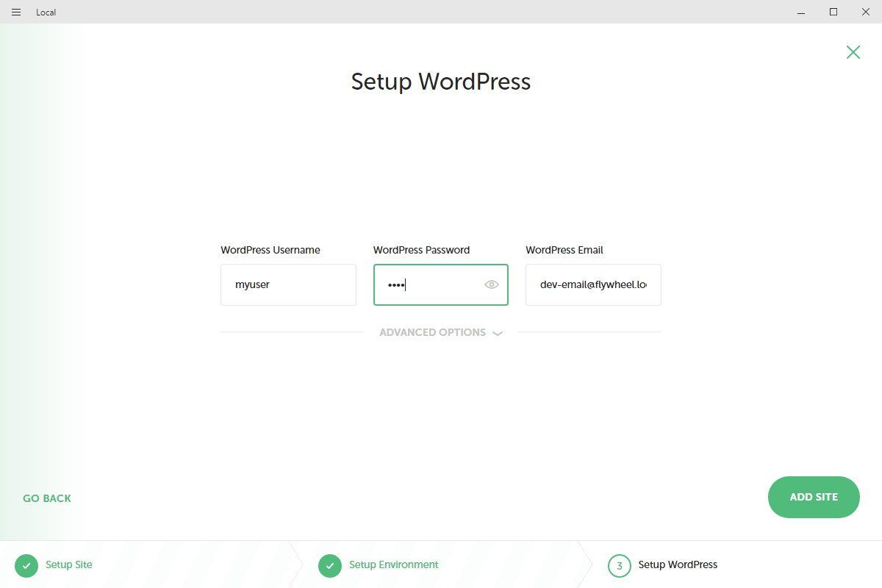Click the Local title text
This screenshot has height=588, width=882.
(46, 12)
